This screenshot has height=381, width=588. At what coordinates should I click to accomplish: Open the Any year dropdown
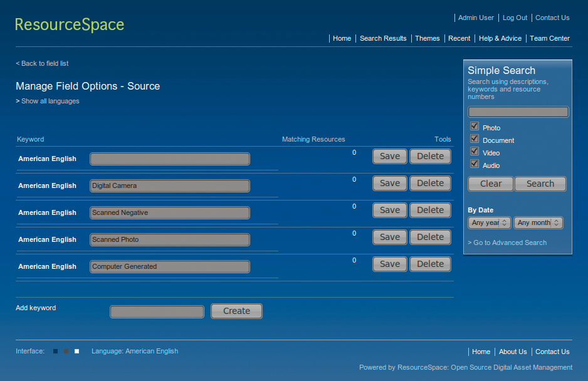pos(490,222)
